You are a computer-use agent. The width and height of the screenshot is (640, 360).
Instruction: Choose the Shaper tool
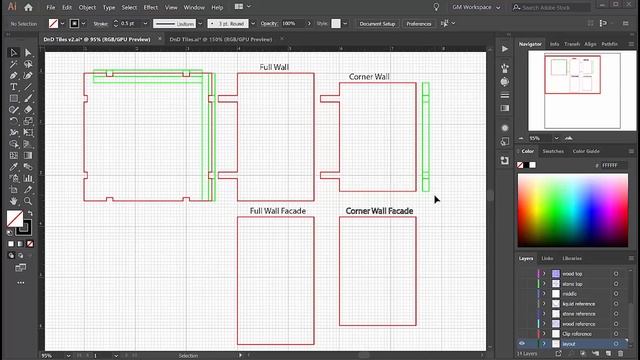point(13,110)
